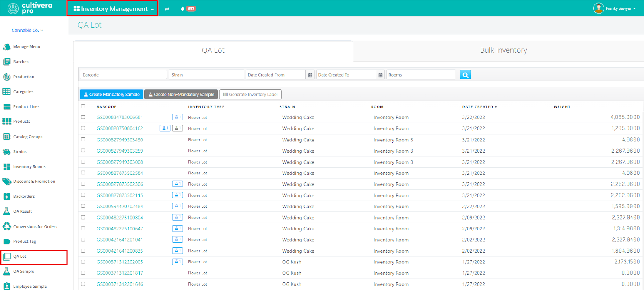Sort table by Date Created column
The image size is (644, 290).
point(479,107)
